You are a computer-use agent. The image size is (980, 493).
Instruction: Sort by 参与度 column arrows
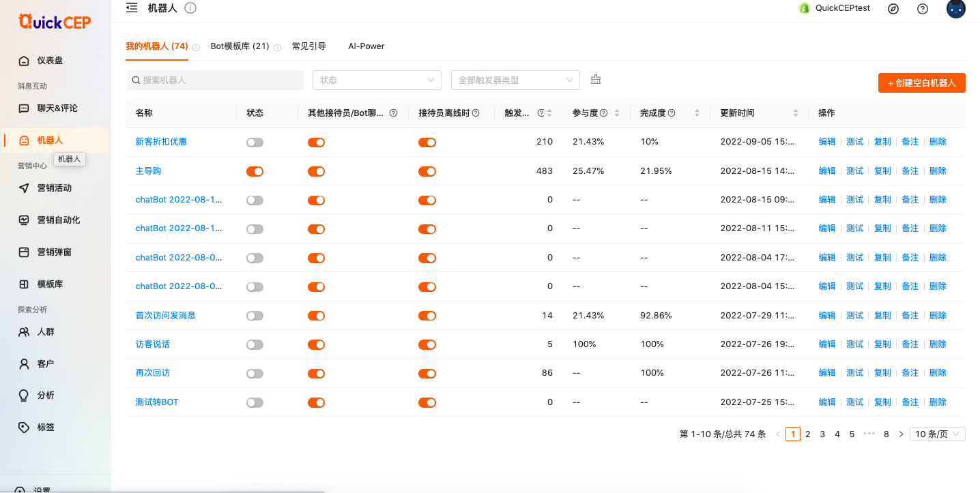tap(617, 113)
